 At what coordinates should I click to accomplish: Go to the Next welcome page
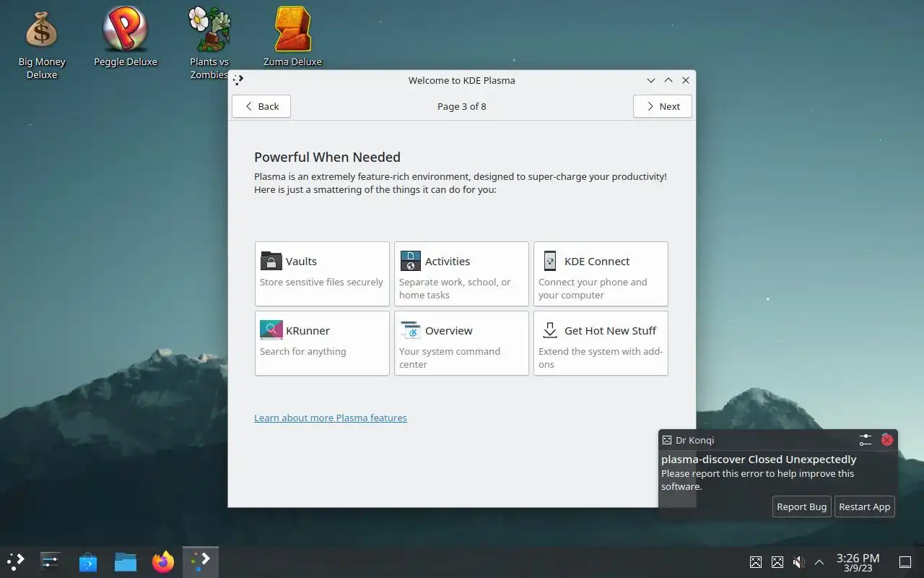point(663,106)
